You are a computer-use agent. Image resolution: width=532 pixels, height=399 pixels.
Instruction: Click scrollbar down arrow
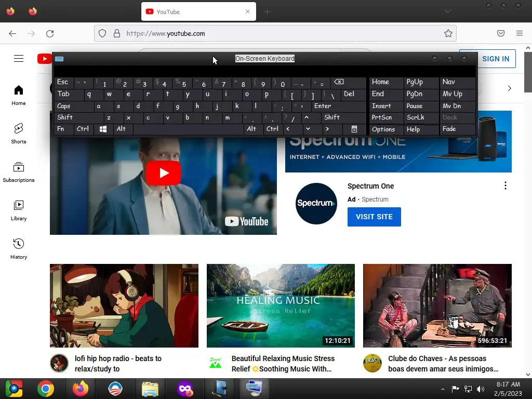[528, 375]
